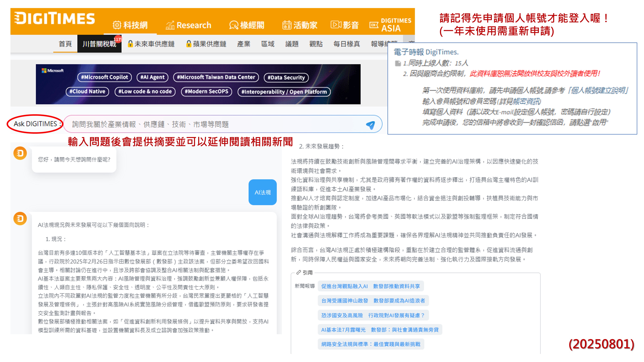Open the 促進台灣觀點融入AI 數發部推動資料共享 link

[x=370, y=286]
